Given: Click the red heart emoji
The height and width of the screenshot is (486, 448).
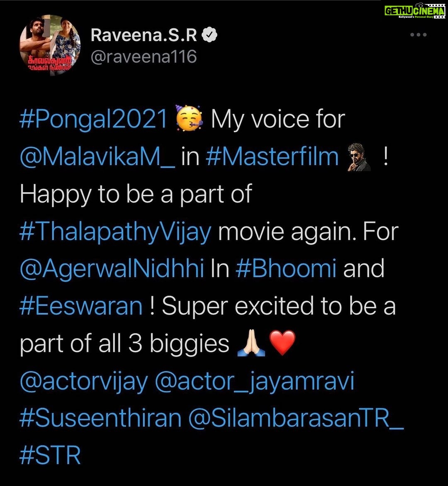Looking at the screenshot, I should [282, 343].
